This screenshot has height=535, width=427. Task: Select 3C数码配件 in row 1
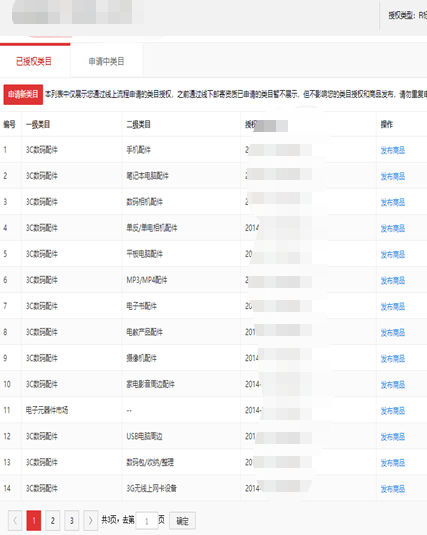click(x=42, y=150)
